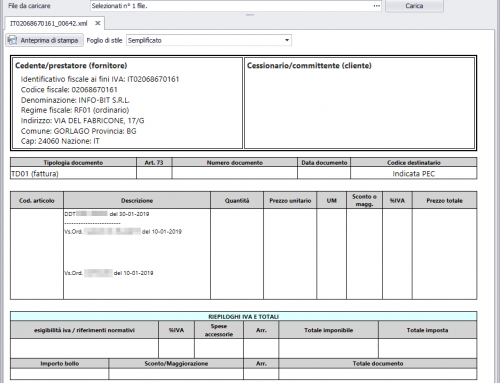Click RIEPILOGHI IVA E TOTALI heading
The image size is (500, 383).
(x=243, y=317)
